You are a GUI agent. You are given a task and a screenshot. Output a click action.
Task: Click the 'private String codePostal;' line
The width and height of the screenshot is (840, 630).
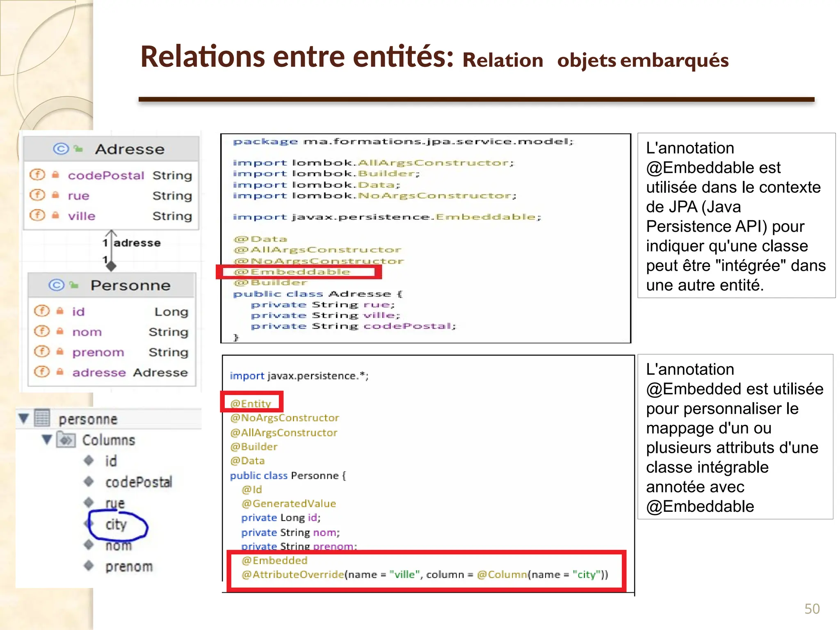click(x=354, y=326)
